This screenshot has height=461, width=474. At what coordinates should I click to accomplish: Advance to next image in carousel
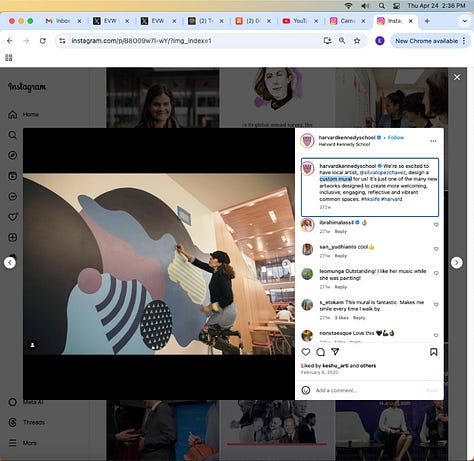tap(286, 263)
